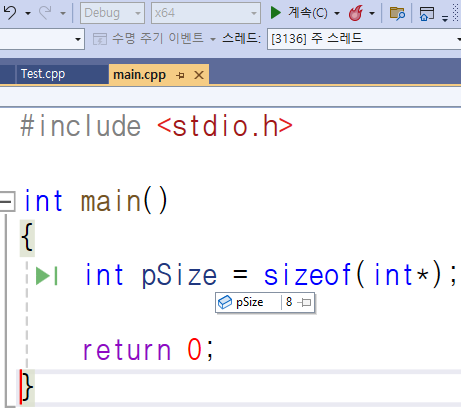Click the return keyword
The height and width of the screenshot is (409, 461).
coord(127,350)
